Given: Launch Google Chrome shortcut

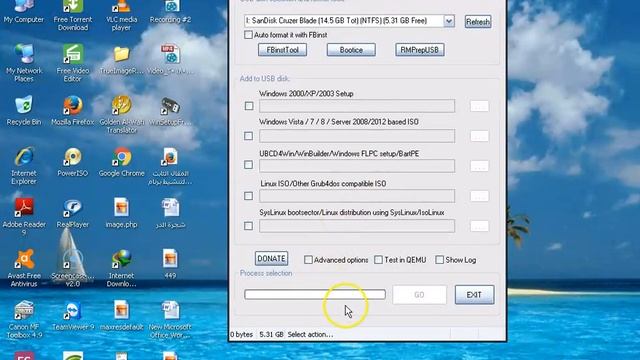Looking at the screenshot, I should [121, 162].
